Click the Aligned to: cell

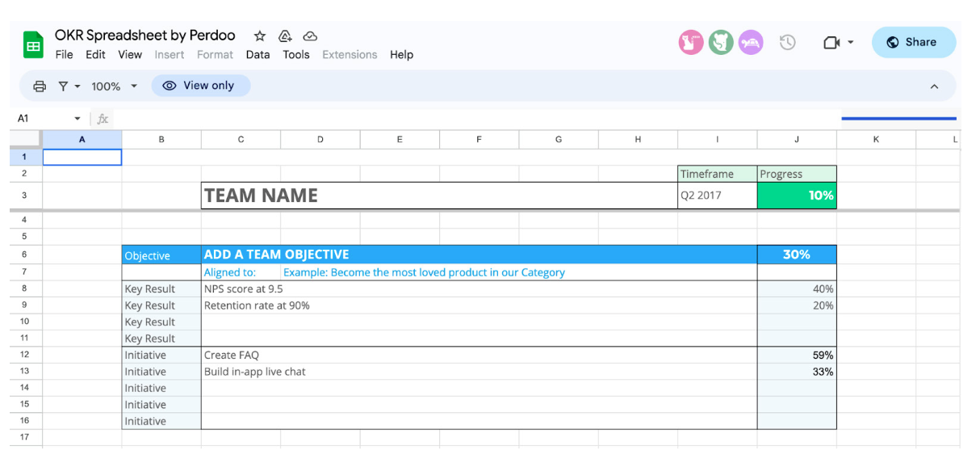[241, 272]
